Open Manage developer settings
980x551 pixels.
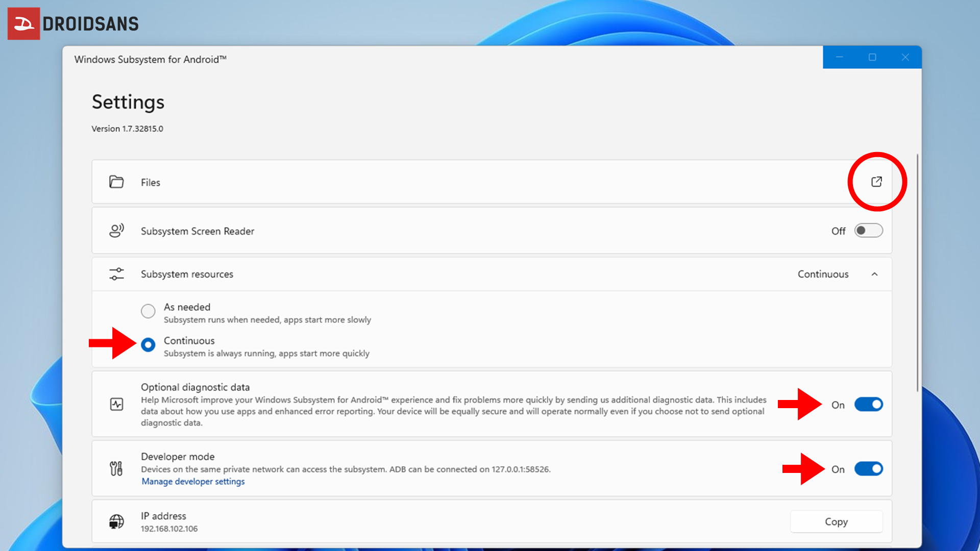point(193,481)
